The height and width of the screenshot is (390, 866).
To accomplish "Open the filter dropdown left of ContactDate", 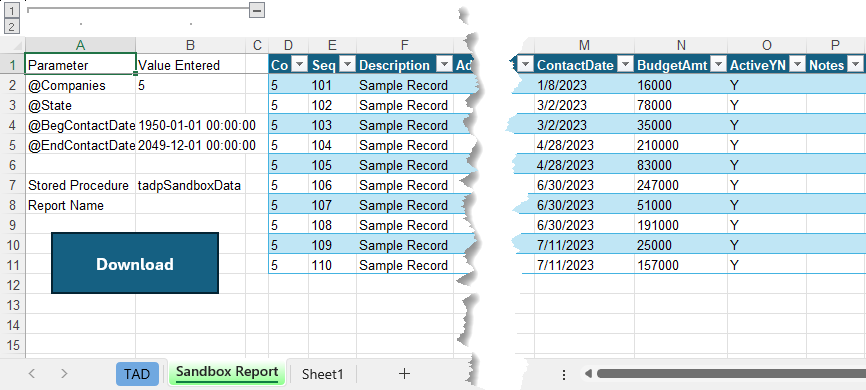I will [525, 65].
